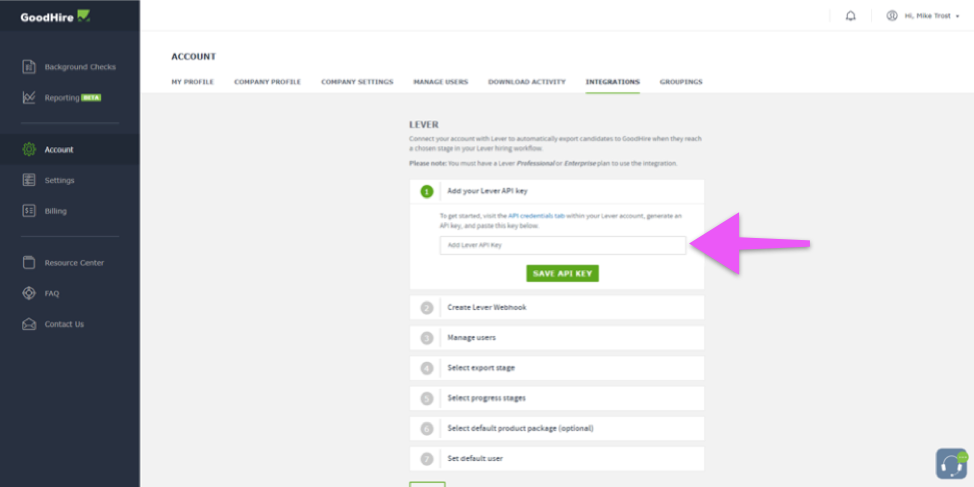Viewport: 974px width, 487px height.
Task: Select the Integrations tab
Action: point(612,82)
